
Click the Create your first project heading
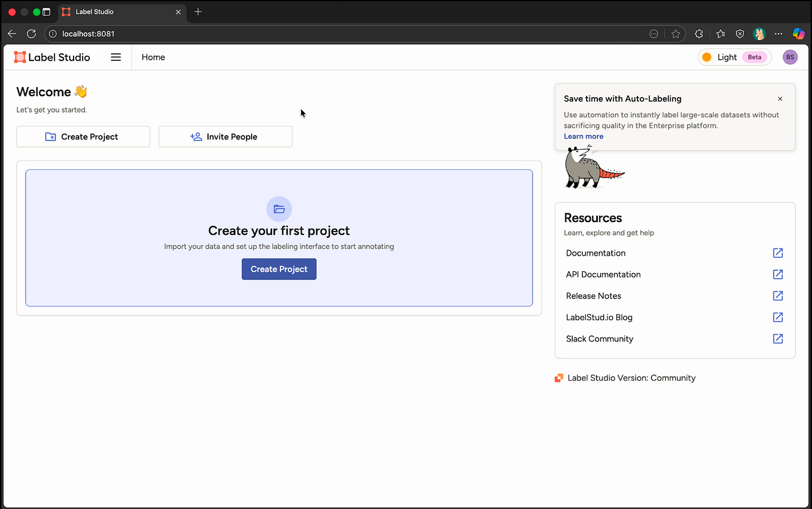[279, 231]
